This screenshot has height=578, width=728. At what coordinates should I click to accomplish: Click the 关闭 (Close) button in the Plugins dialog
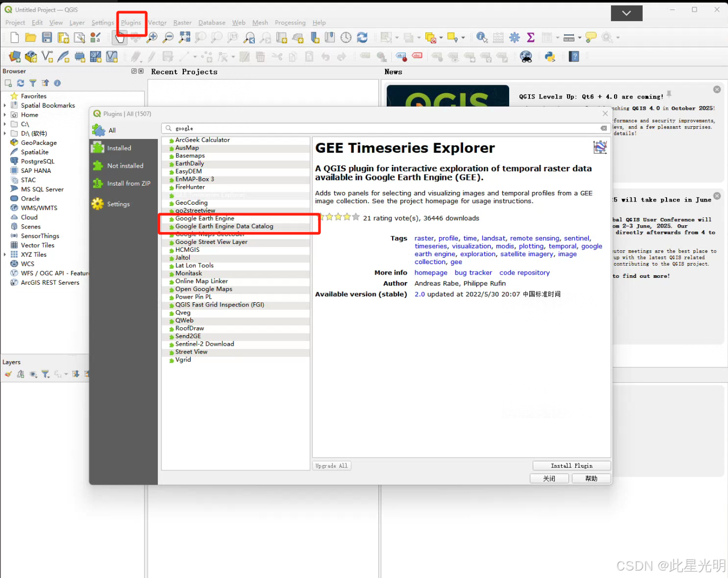pos(549,478)
